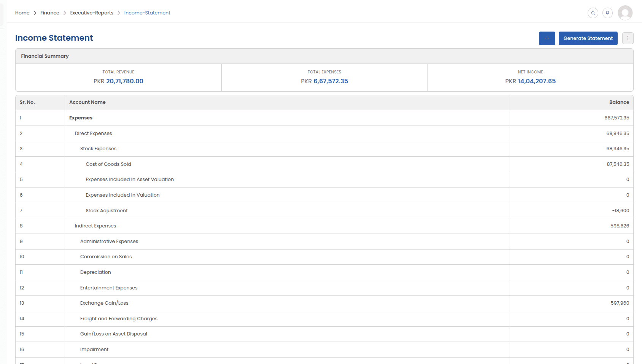Image resolution: width=642 pixels, height=364 pixels.
Task: Select the Direct Expenses row
Action: point(93,134)
